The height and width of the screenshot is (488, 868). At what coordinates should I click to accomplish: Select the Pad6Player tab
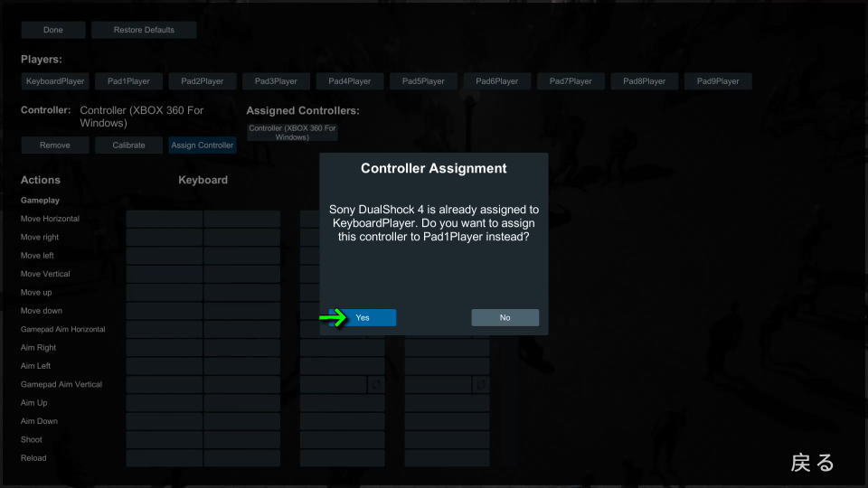[x=496, y=81]
